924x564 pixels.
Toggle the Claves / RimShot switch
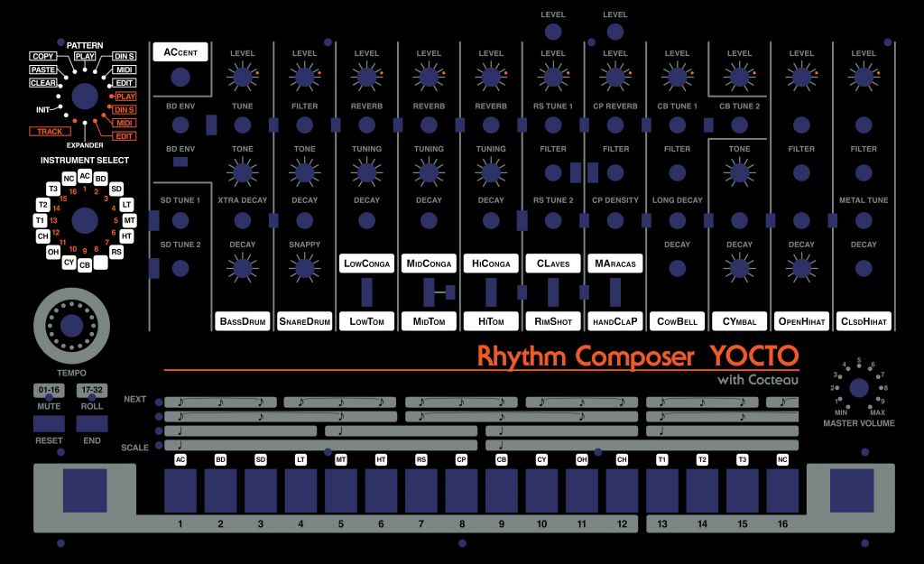point(553,292)
